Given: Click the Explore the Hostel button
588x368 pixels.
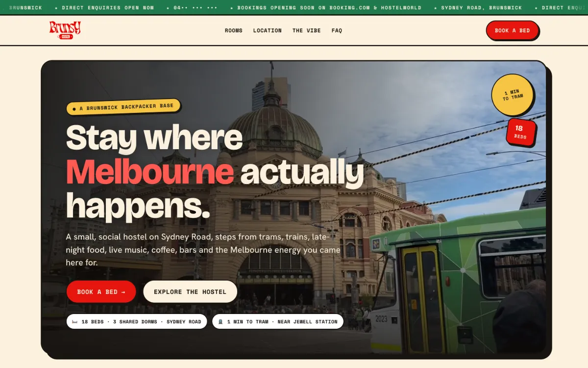Looking at the screenshot, I should (x=190, y=291).
